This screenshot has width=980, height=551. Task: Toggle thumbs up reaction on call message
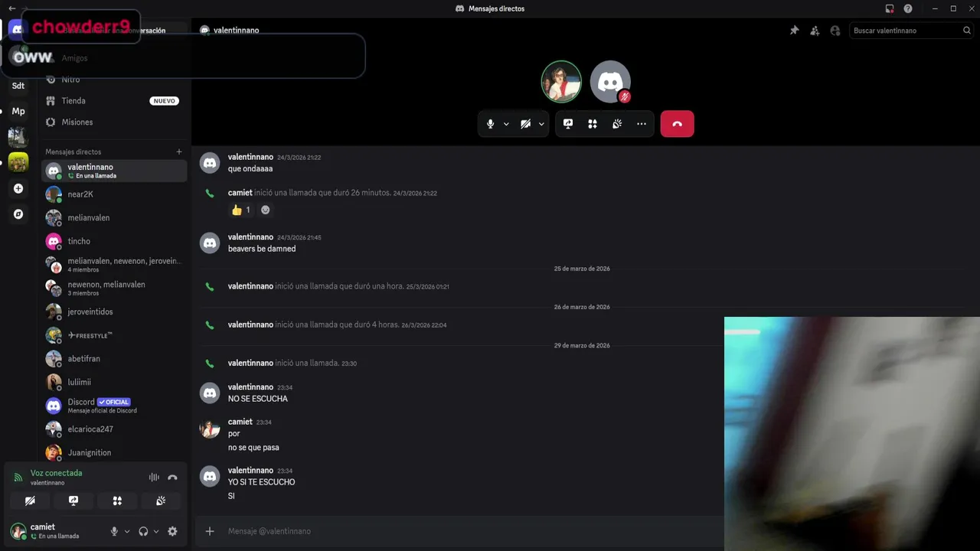pos(241,210)
